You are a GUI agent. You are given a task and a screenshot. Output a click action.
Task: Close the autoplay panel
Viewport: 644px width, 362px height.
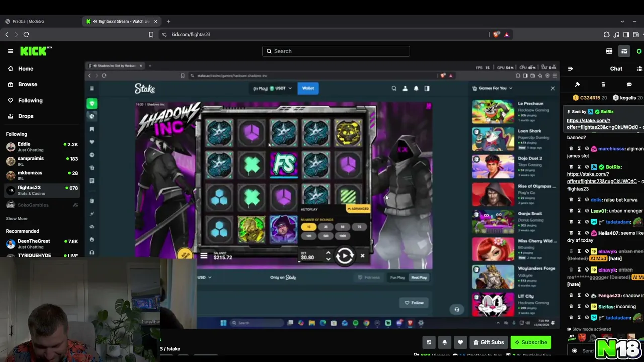[362, 256]
